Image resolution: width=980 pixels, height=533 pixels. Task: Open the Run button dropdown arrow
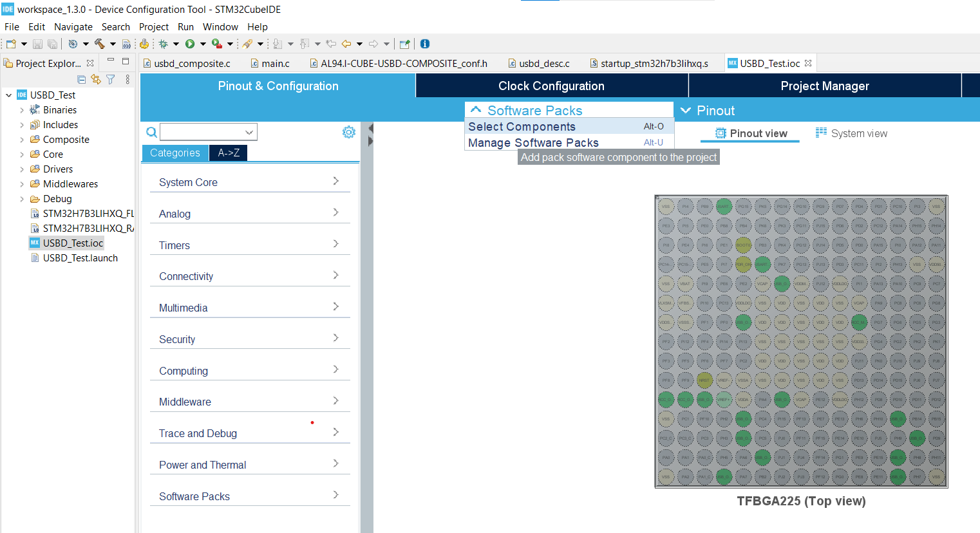click(x=203, y=44)
